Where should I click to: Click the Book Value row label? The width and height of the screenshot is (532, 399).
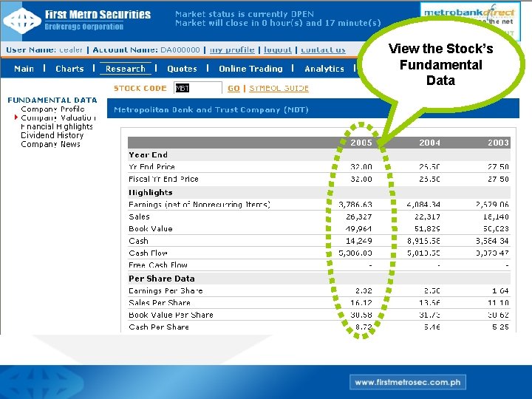(x=150, y=228)
